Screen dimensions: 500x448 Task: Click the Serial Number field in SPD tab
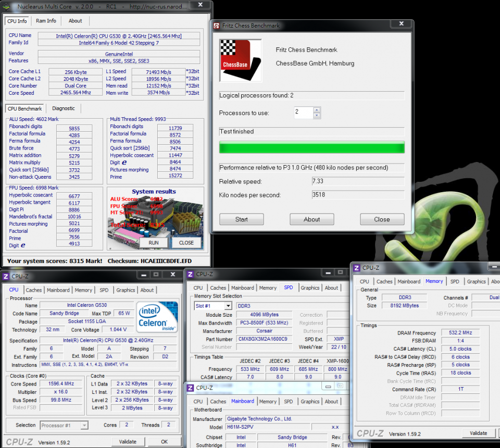(264, 346)
